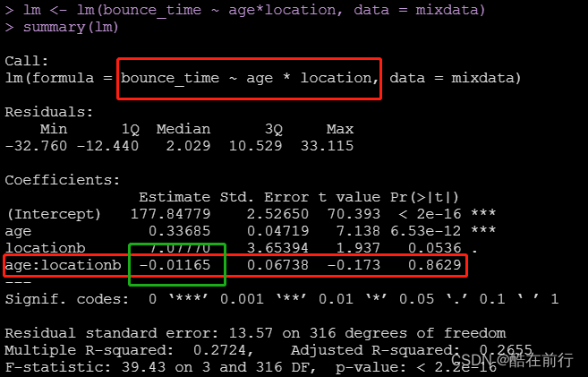Viewport: 588px width, 377px height.
Task: Click the 'Median' residual column header
Action: pyautogui.click(x=183, y=129)
